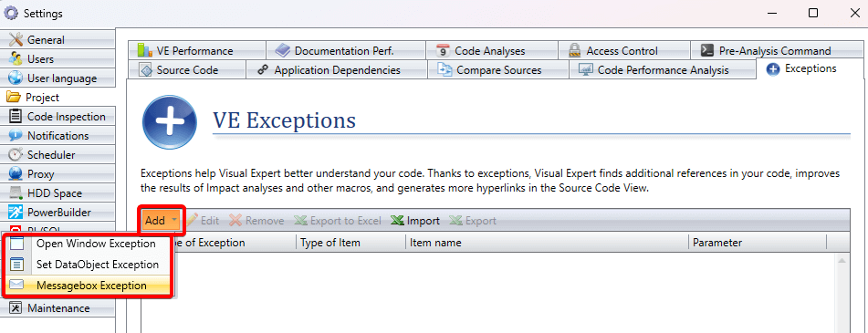Click the Code Inspection clipboard icon
Image resolution: width=868 pixels, height=333 pixels.
click(16, 117)
